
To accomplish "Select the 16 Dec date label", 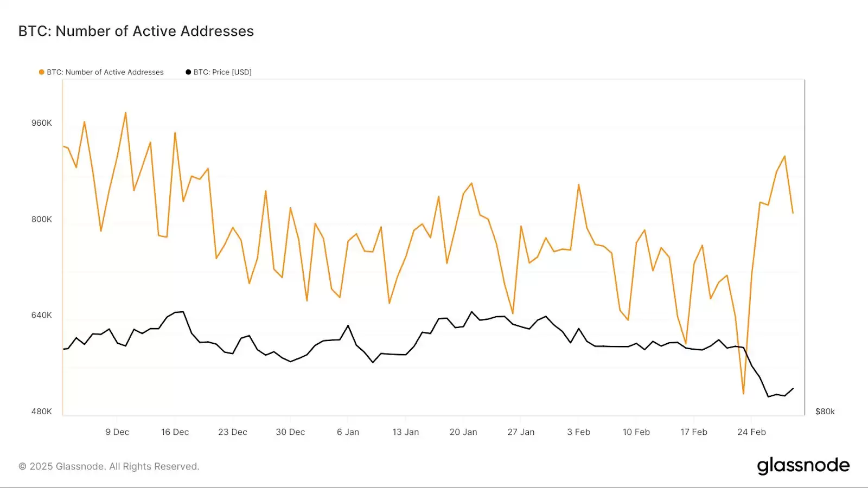I will pyautogui.click(x=175, y=432).
